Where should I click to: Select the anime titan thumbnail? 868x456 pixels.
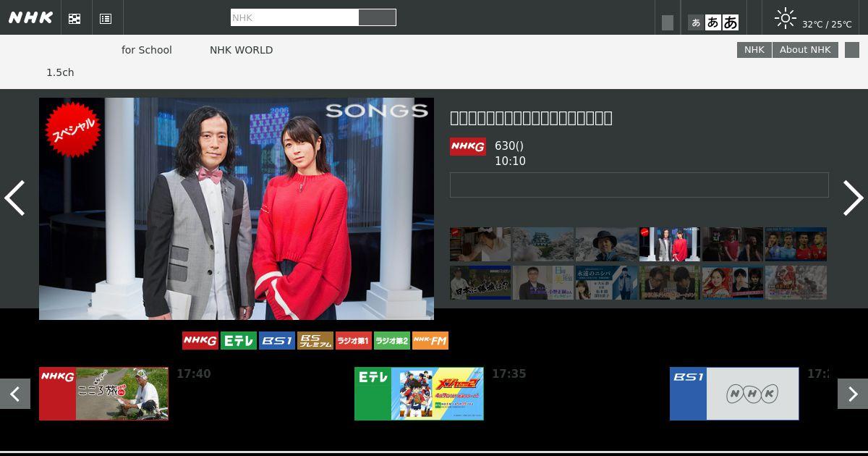796,282
